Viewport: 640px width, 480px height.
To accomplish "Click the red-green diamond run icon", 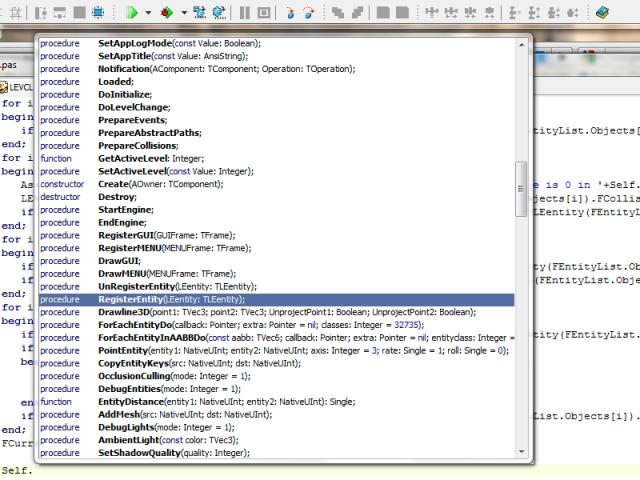I will [167, 12].
